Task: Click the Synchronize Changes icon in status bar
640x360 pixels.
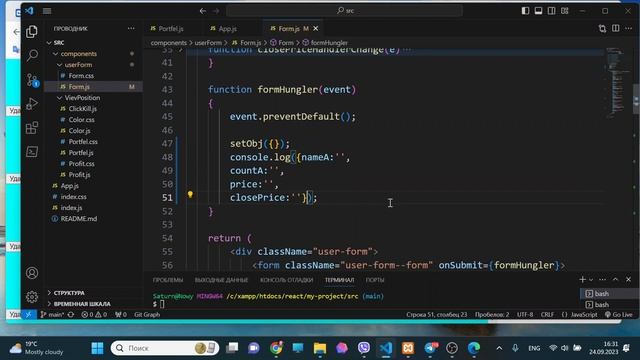Action: point(71,314)
